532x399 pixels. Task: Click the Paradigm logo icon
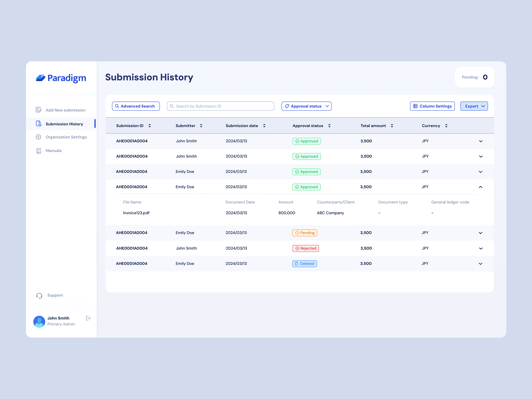pyautogui.click(x=41, y=78)
